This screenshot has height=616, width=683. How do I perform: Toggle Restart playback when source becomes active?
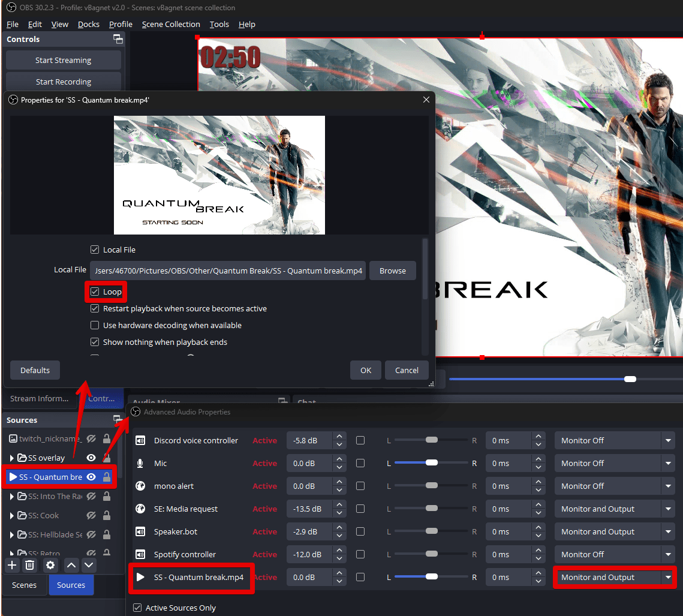pyautogui.click(x=95, y=308)
